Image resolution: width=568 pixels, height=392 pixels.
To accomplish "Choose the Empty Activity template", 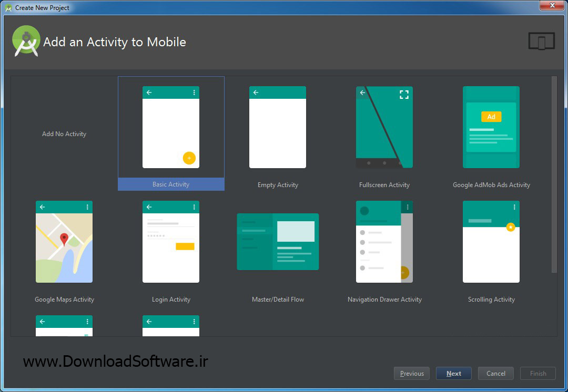I will tap(278, 127).
